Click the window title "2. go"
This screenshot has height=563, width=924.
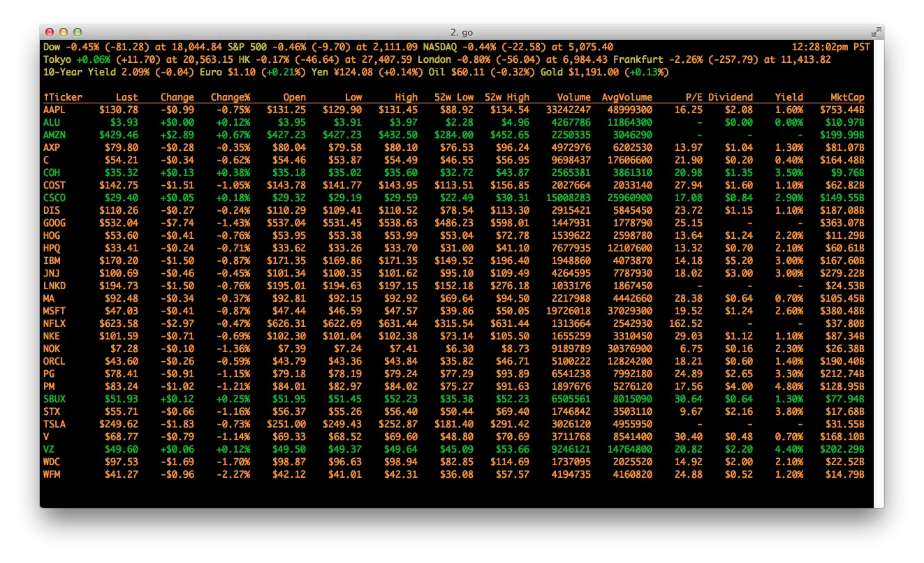(x=462, y=32)
